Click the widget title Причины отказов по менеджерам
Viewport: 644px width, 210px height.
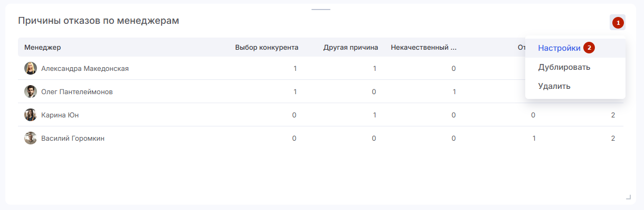coord(99,21)
